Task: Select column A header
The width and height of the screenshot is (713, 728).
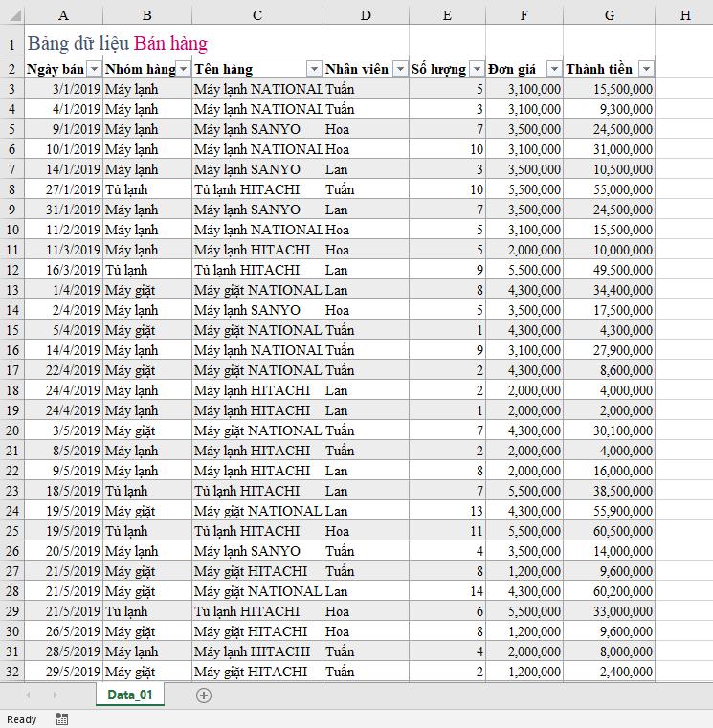Action: [x=63, y=16]
